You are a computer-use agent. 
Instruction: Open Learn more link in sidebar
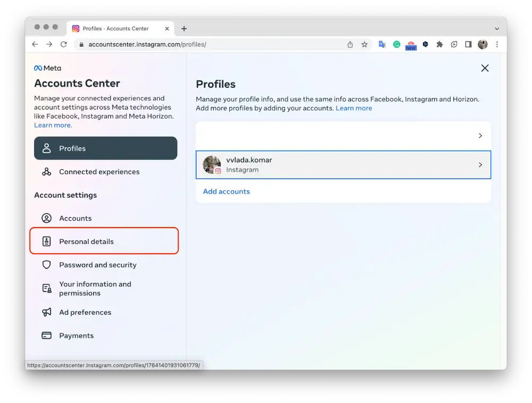click(x=53, y=125)
